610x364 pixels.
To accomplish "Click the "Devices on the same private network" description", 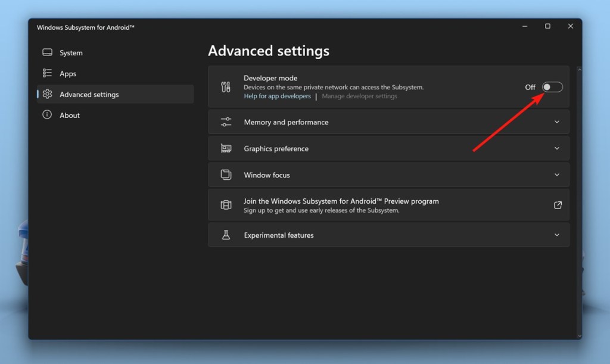I will (334, 88).
